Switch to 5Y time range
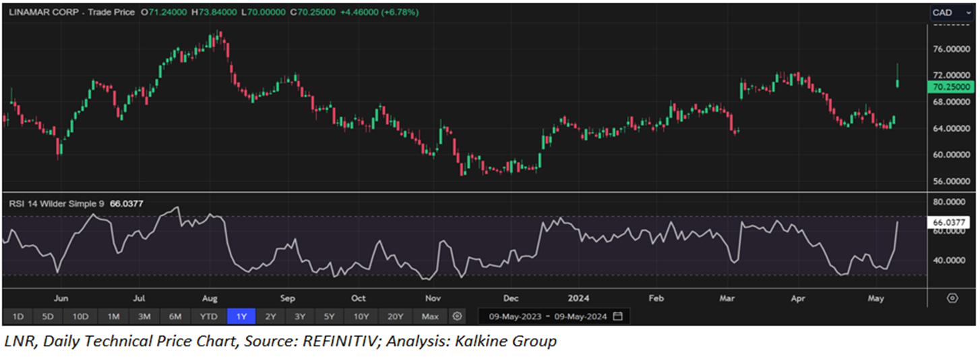This screenshot has width=980, height=357. point(329,316)
